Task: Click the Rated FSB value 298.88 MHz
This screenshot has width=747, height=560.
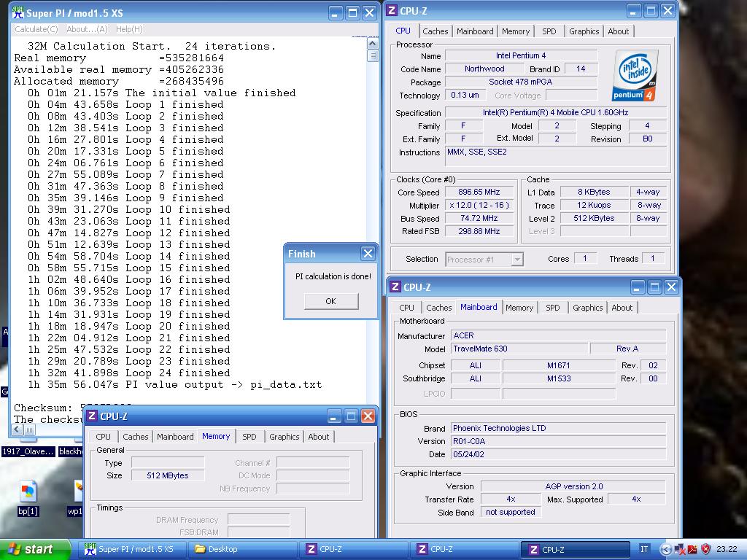Action: (x=479, y=231)
